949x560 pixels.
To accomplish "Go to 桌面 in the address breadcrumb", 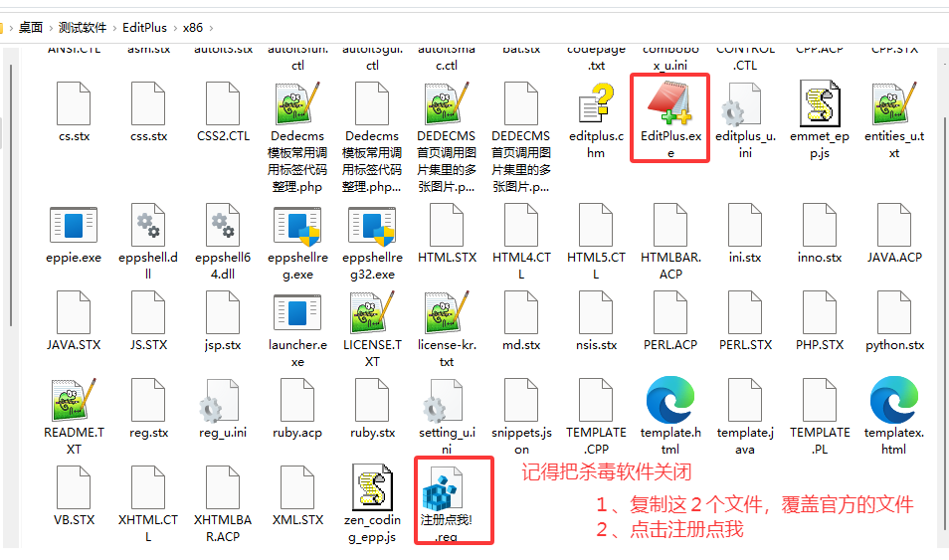I will pyautogui.click(x=31, y=28).
